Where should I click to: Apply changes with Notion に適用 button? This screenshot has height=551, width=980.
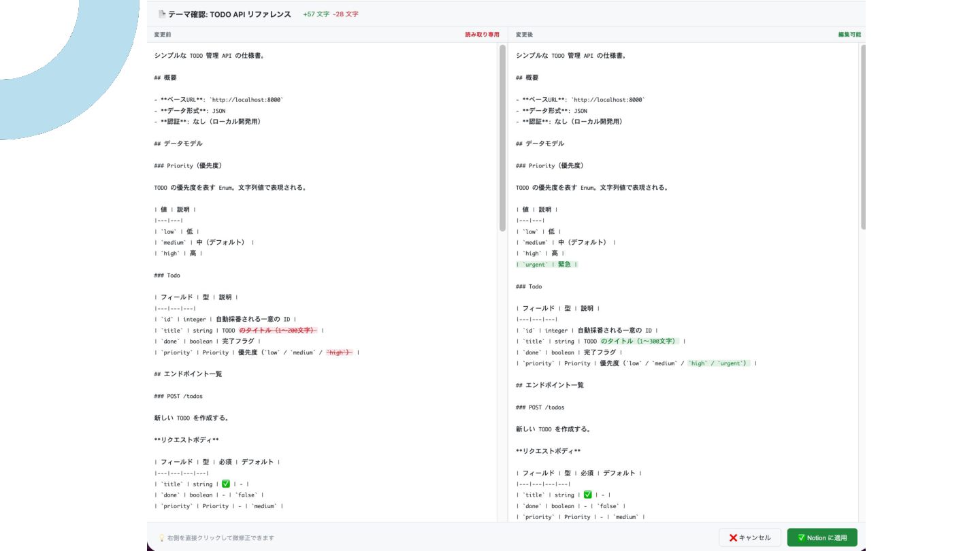(822, 537)
